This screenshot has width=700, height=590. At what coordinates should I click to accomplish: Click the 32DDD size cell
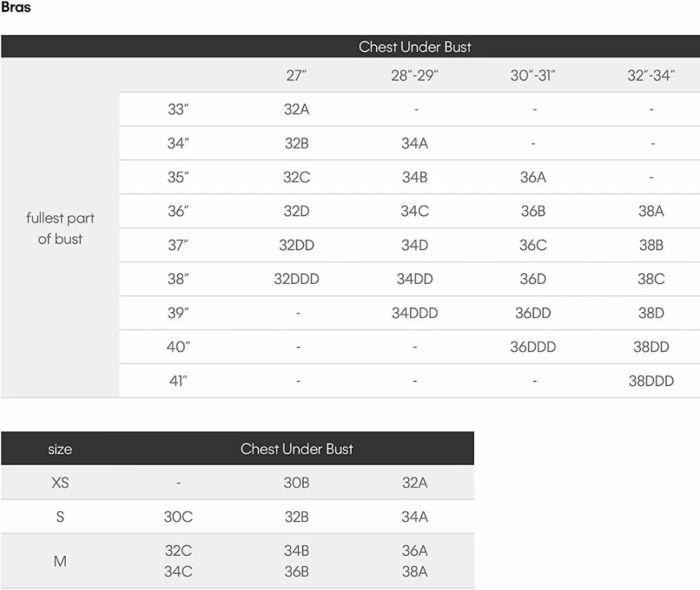coord(297,279)
